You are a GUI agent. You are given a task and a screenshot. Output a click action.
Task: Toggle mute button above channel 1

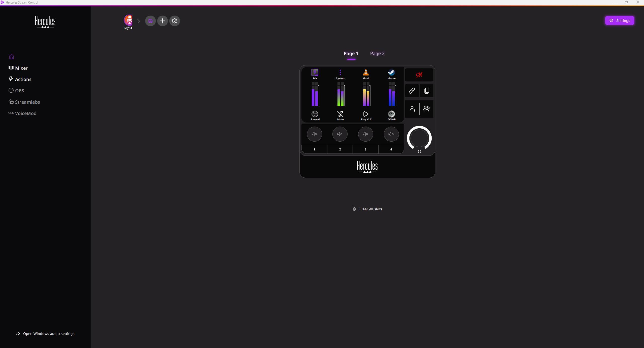pyautogui.click(x=314, y=134)
